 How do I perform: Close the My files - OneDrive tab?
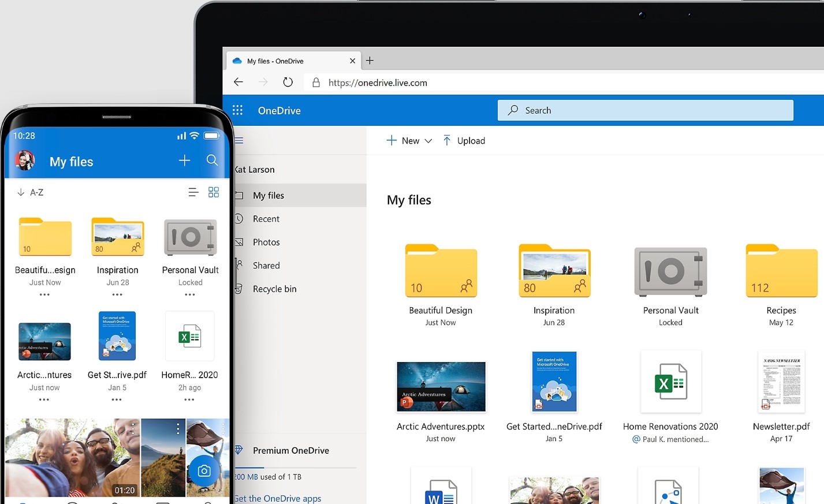[352, 61]
